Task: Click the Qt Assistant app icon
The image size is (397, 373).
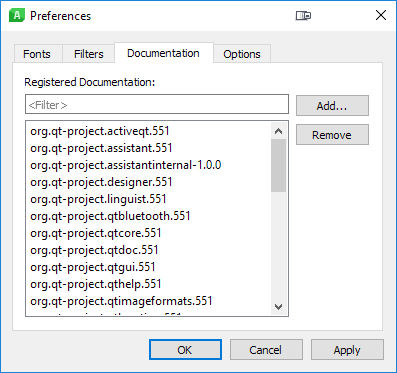Action: click(17, 16)
